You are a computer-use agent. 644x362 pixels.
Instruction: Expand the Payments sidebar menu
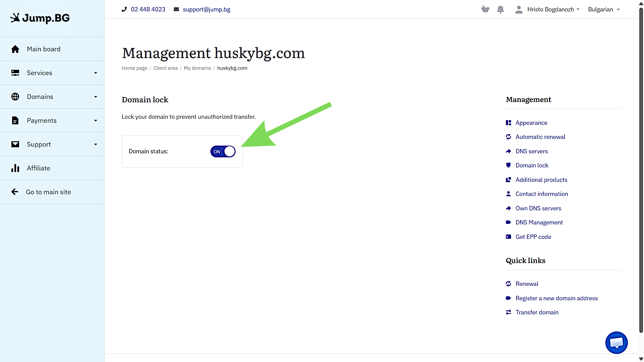tap(52, 121)
